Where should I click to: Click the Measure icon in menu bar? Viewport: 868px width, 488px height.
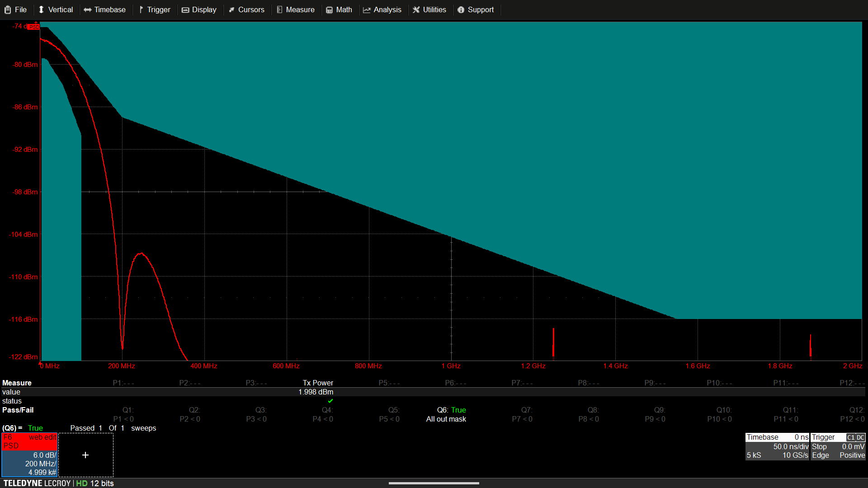click(x=279, y=9)
